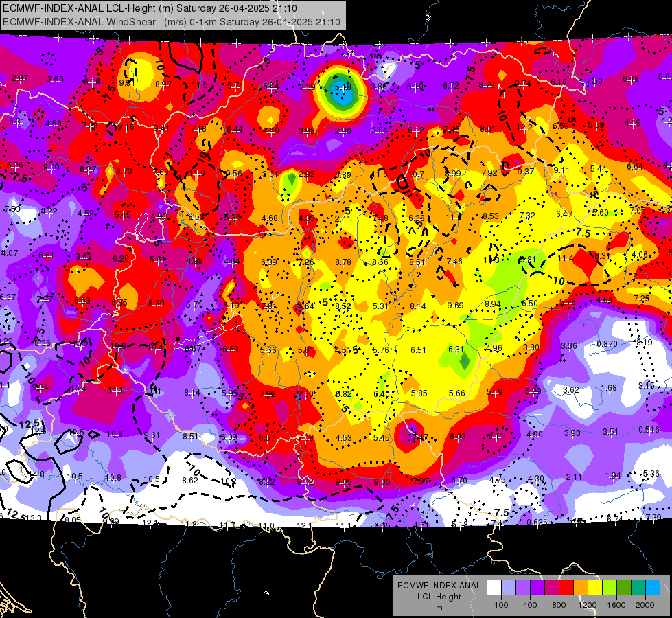
Task: Select the grid value 8.09
Action: click(x=51, y=168)
